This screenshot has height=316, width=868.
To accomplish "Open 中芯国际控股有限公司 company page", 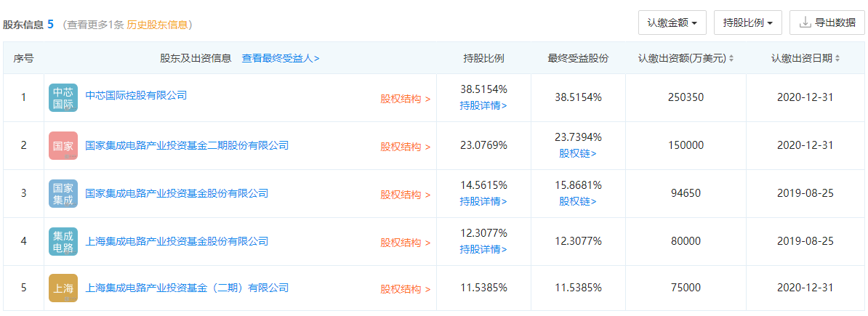I will tap(136, 95).
